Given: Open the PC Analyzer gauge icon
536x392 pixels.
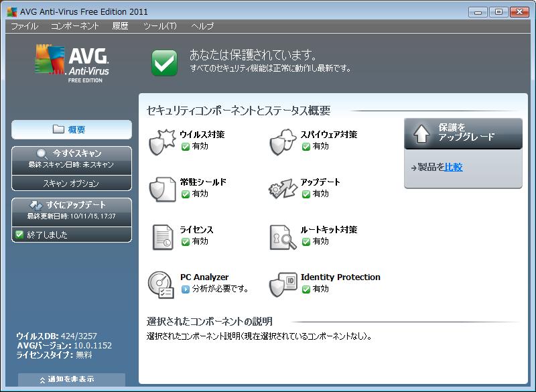Looking at the screenshot, I should [161, 285].
